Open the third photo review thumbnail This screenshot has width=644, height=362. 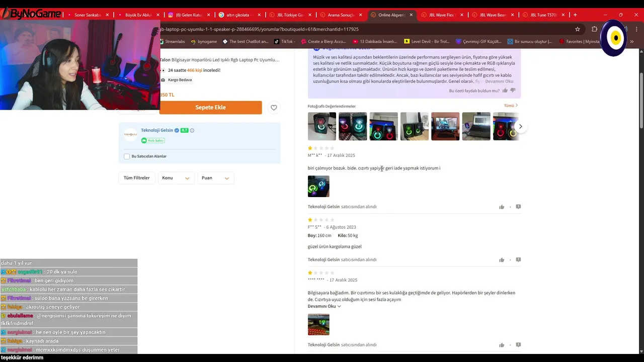click(x=383, y=126)
